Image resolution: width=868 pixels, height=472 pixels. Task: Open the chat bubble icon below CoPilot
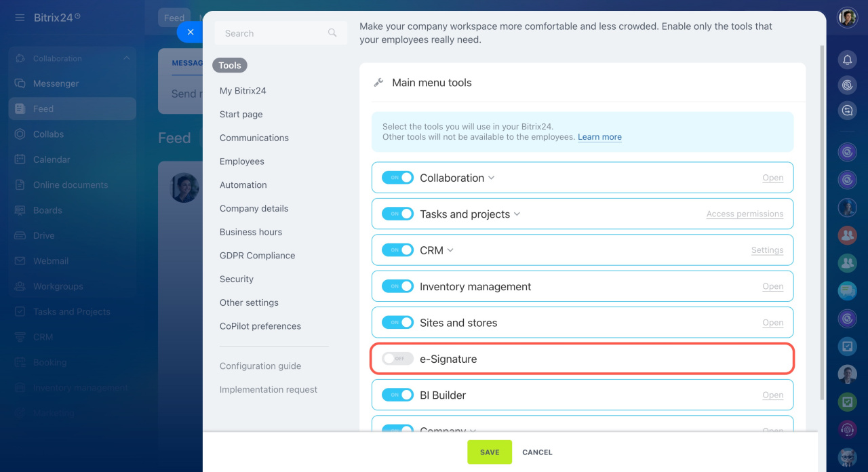click(x=847, y=110)
